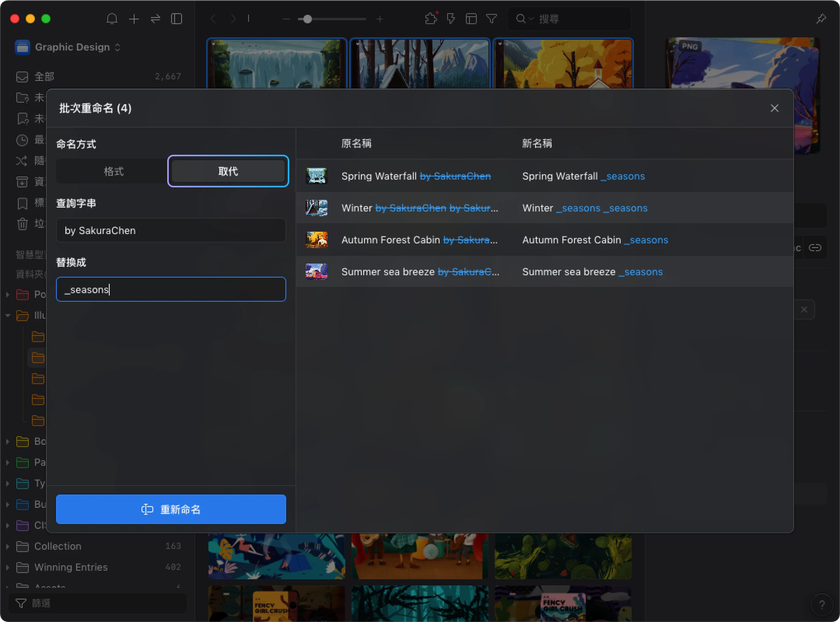Select the Summer sea breeze row thumbnail
The image size is (840, 622).
[x=317, y=272]
